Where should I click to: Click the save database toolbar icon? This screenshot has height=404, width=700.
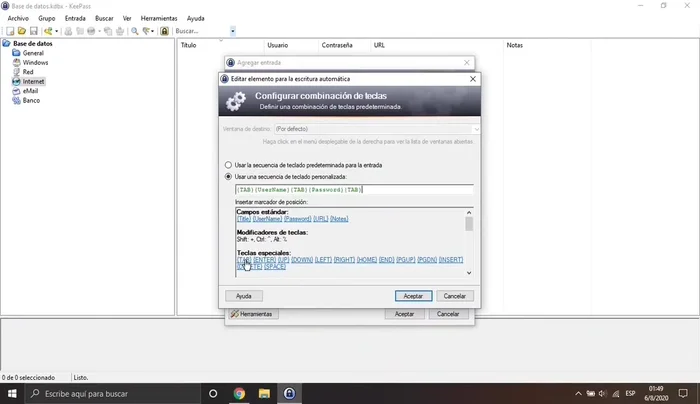[33, 31]
